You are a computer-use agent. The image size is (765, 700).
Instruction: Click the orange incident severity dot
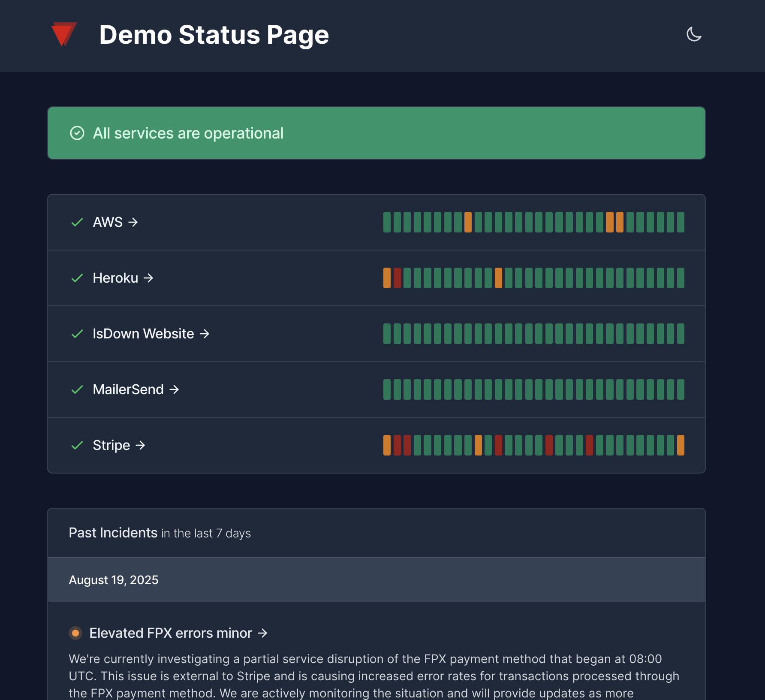(x=75, y=633)
